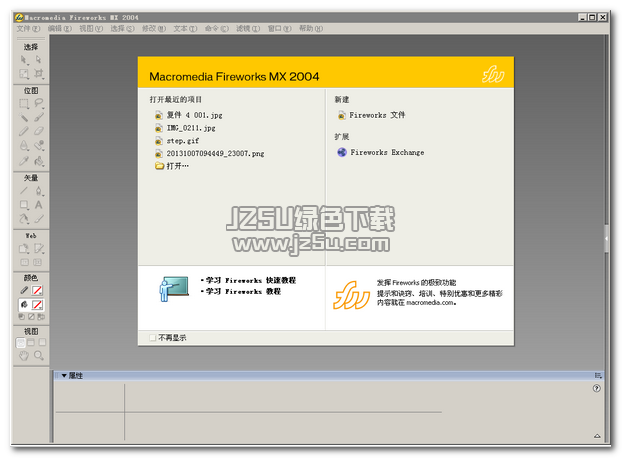Open the 选择(S) menu

122,29
